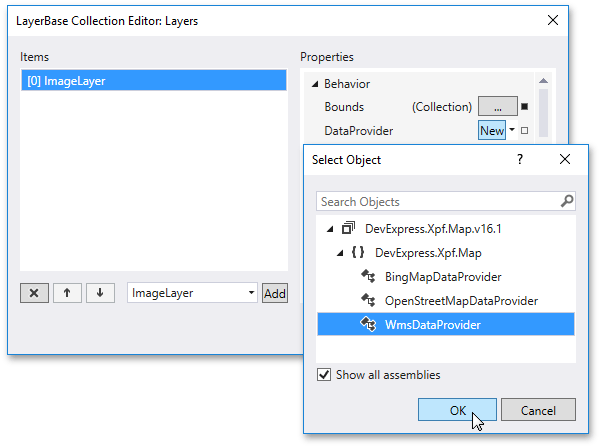This screenshot has width=601, height=448.
Task: Collapse the Behavior property group
Action: (x=315, y=84)
